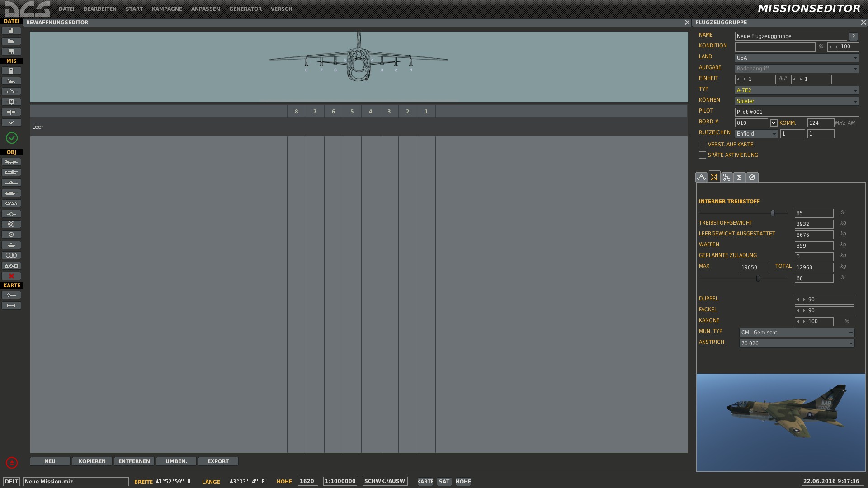Viewport: 868px width, 488px height.
Task: Switch map to KARTE view mode
Action: (425, 482)
